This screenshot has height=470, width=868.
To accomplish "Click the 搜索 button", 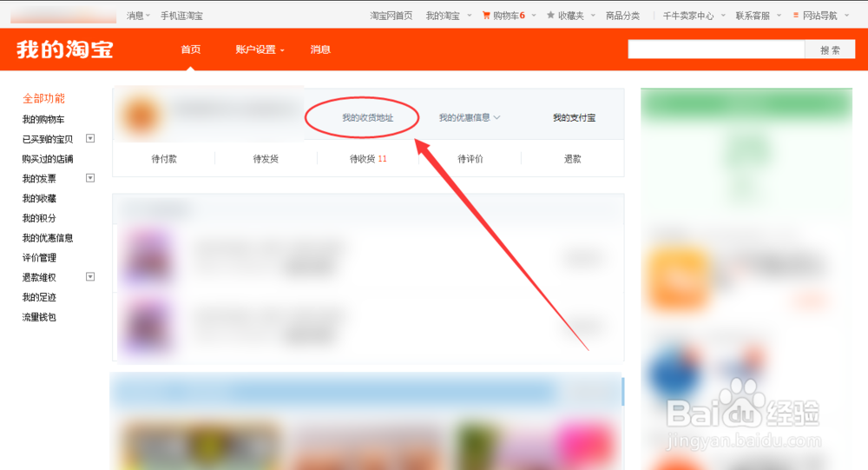I will [x=830, y=50].
